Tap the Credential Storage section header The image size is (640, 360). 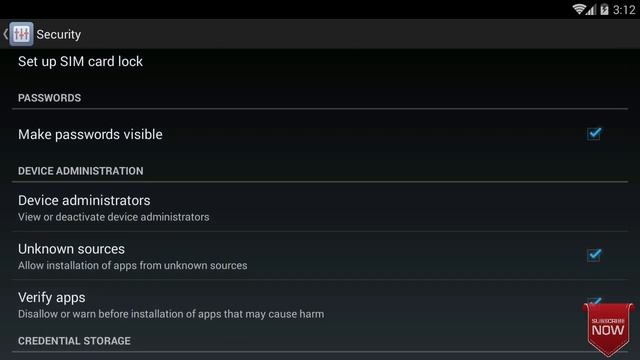click(x=74, y=341)
